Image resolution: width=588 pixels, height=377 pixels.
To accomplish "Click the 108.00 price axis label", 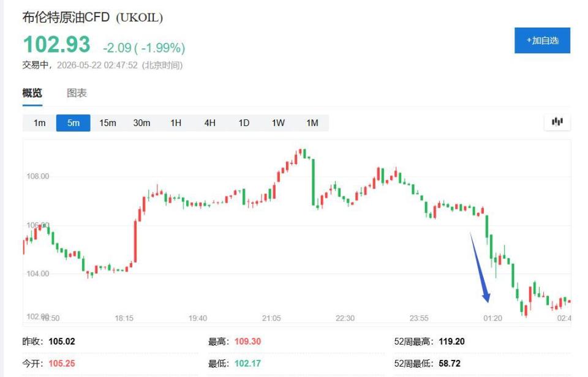I will click(x=37, y=176).
